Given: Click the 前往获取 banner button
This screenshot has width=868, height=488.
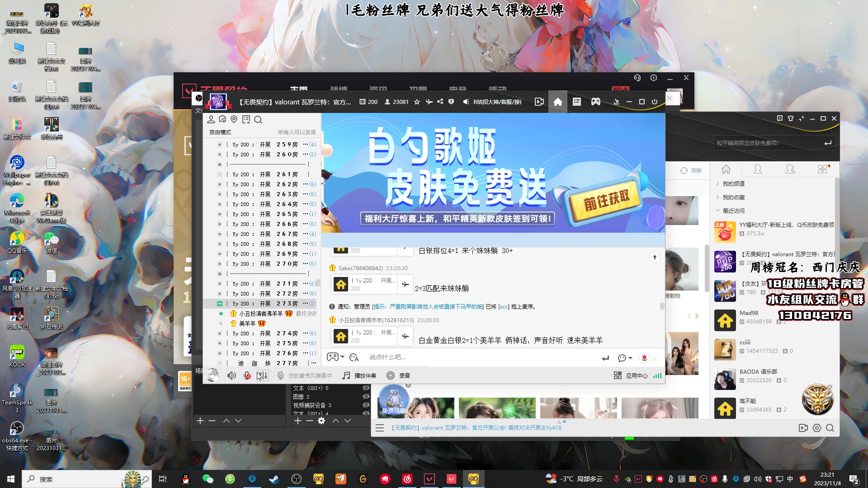Looking at the screenshot, I should tap(606, 201).
